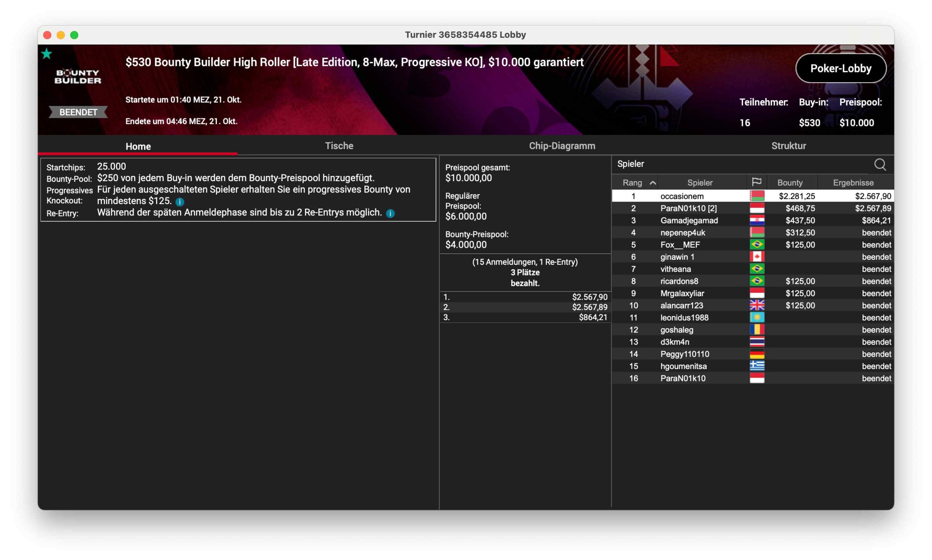Select the Gamadjegamad player row
This screenshot has width=932, height=560.
pos(688,221)
